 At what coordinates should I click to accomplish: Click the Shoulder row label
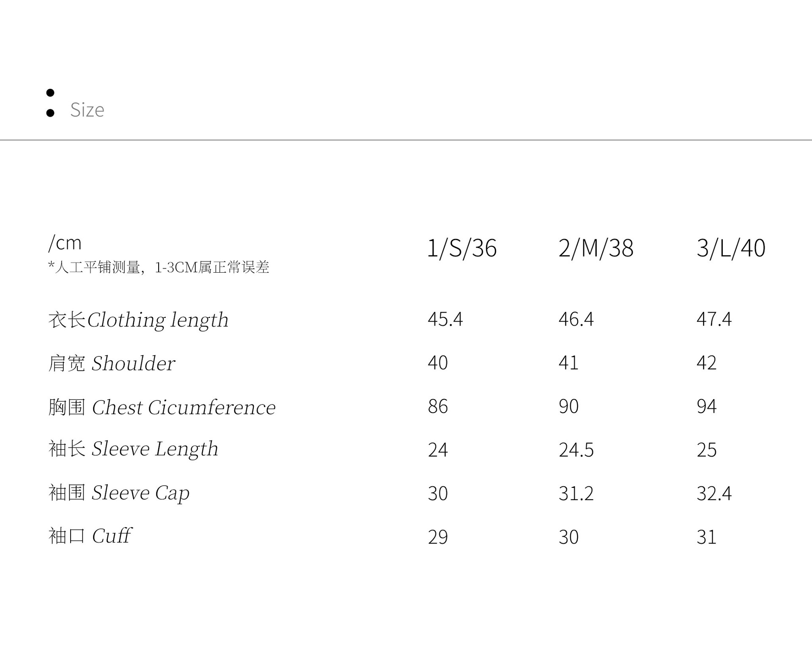112,364
